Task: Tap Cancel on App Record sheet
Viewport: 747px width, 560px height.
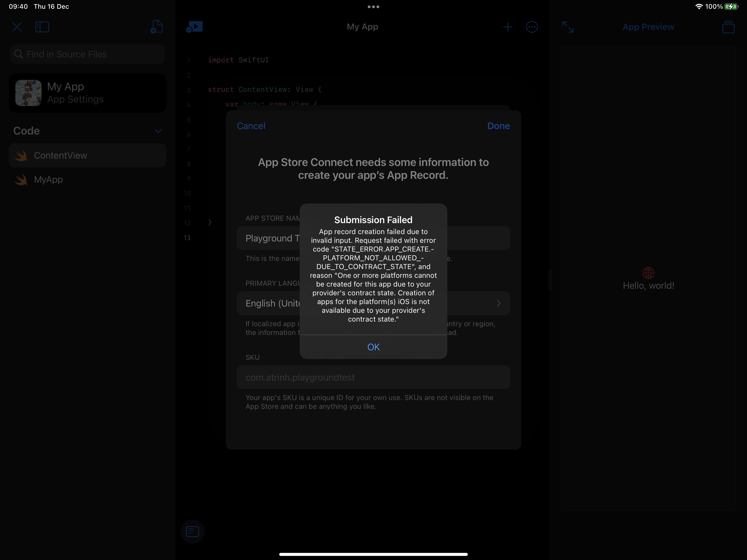Action: click(251, 126)
